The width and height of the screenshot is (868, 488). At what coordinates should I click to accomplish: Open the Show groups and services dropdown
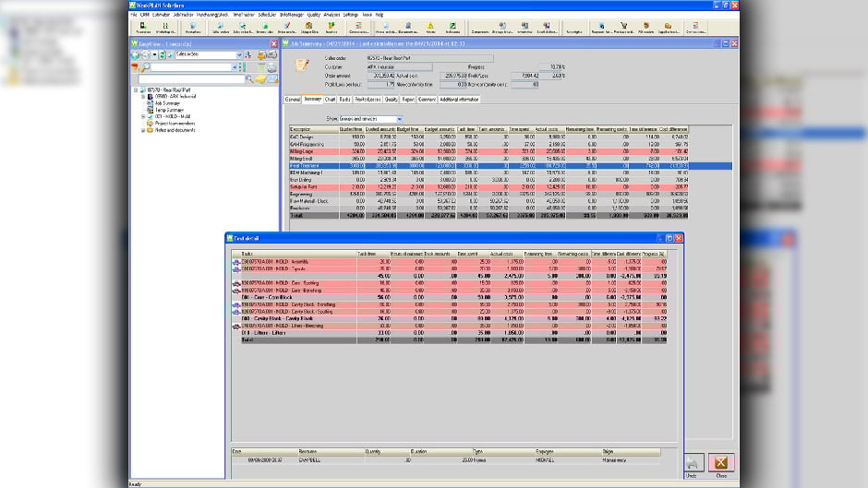point(399,119)
